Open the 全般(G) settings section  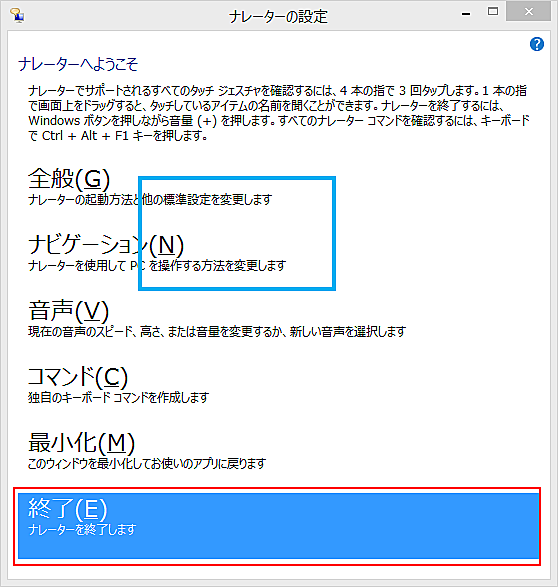tap(69, 179)
